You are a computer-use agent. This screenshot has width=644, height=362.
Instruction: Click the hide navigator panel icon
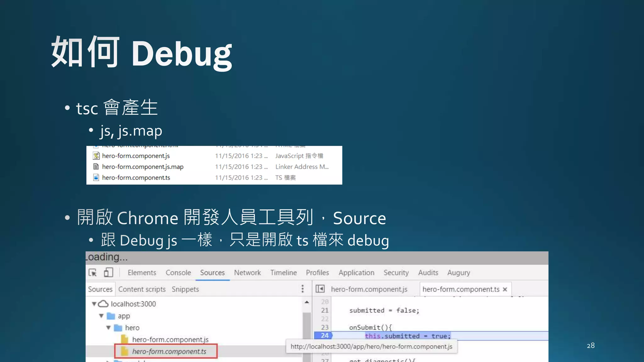coord(320,289)
